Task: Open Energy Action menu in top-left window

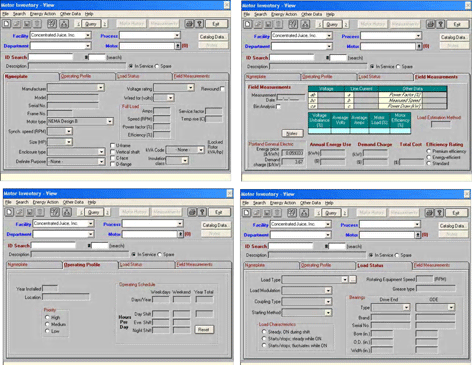Action: (43, 14)
